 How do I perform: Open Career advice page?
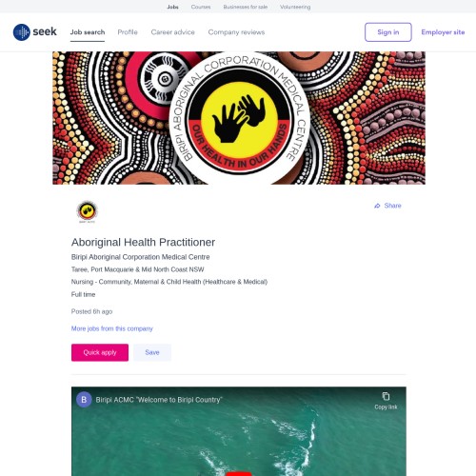click(x=172, y=32)
